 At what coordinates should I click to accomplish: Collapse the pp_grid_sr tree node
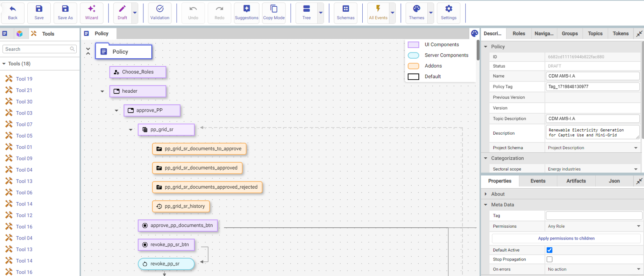(x=131, y=130)
